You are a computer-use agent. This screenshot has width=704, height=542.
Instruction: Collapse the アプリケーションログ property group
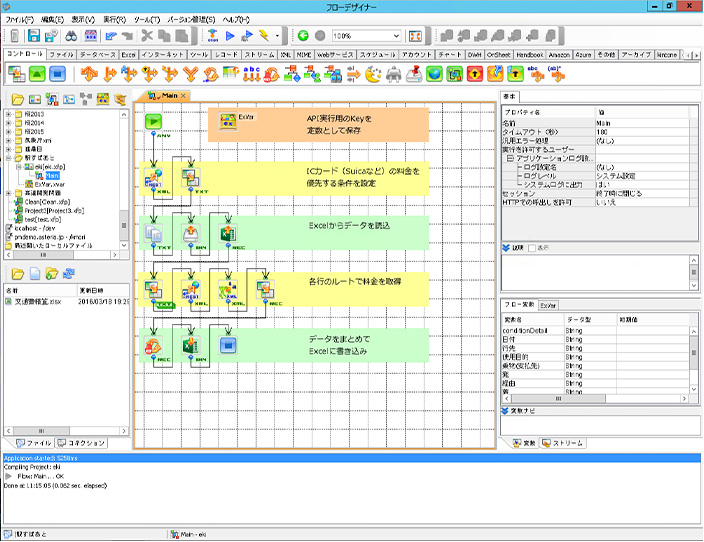point(510,158)
